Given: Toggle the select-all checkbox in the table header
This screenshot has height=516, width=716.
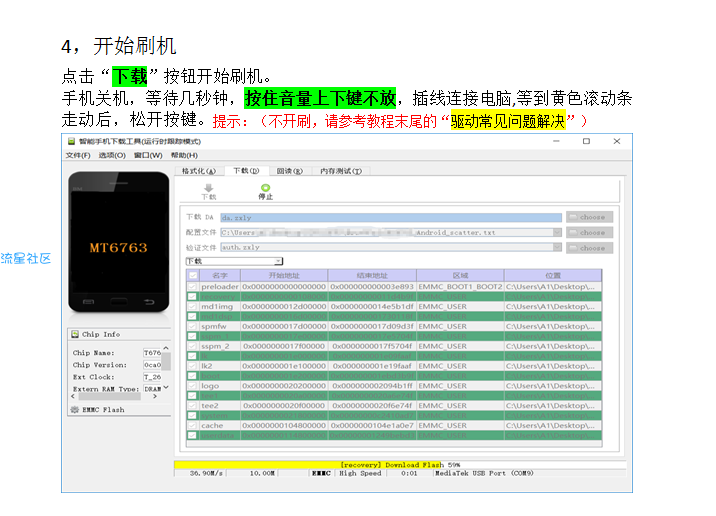Looking at the screenshot, I should (193, 275).
